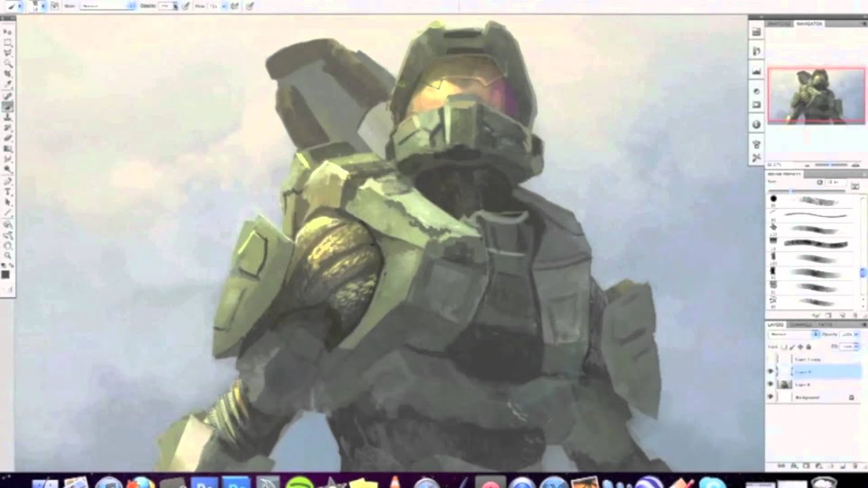Screen dimensions: 868x488
Task: Open the brush Mode dropdown
Action: (107, 5)
